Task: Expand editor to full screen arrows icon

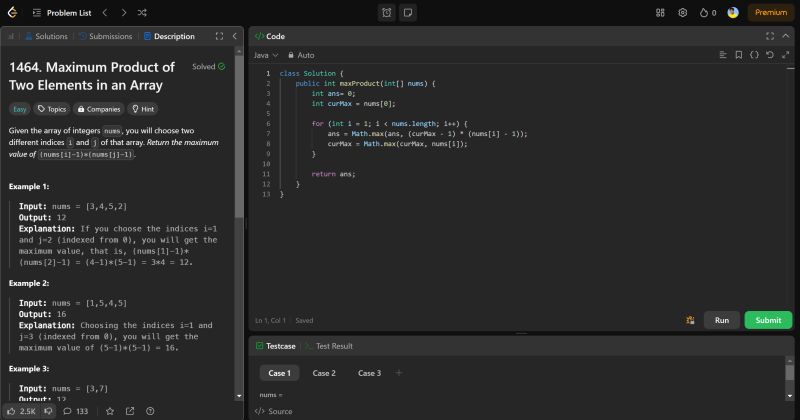Action: tap(786, 55)
